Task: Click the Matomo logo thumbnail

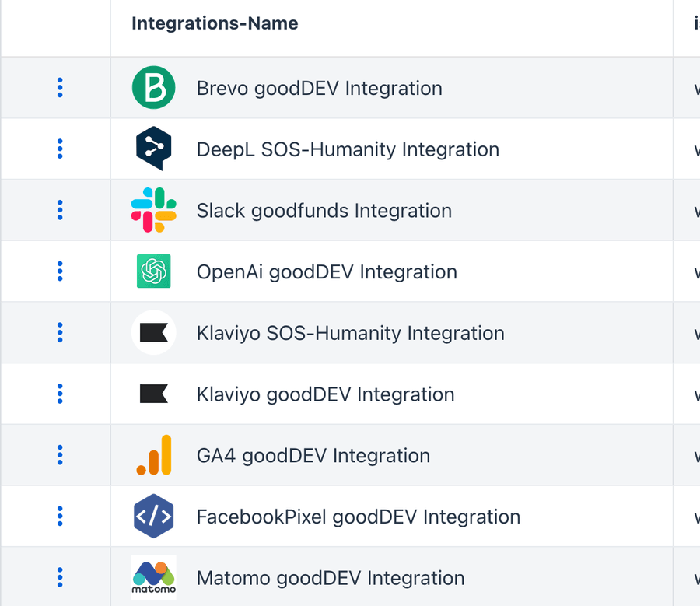Action: (153, 577)
